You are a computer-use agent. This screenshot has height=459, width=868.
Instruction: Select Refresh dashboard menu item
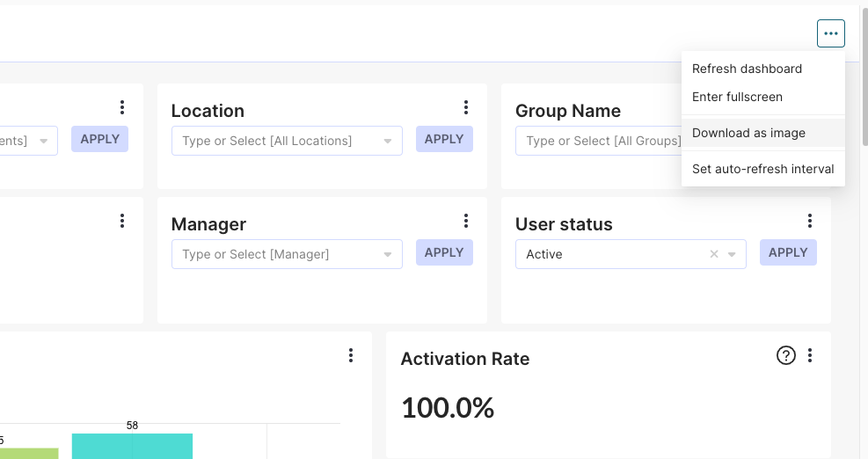pyautogui.click(x=762, y=69)
